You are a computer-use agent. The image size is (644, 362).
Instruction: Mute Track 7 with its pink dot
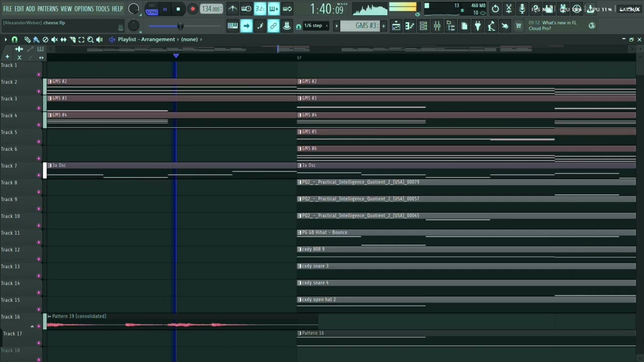tap(39, 175)
